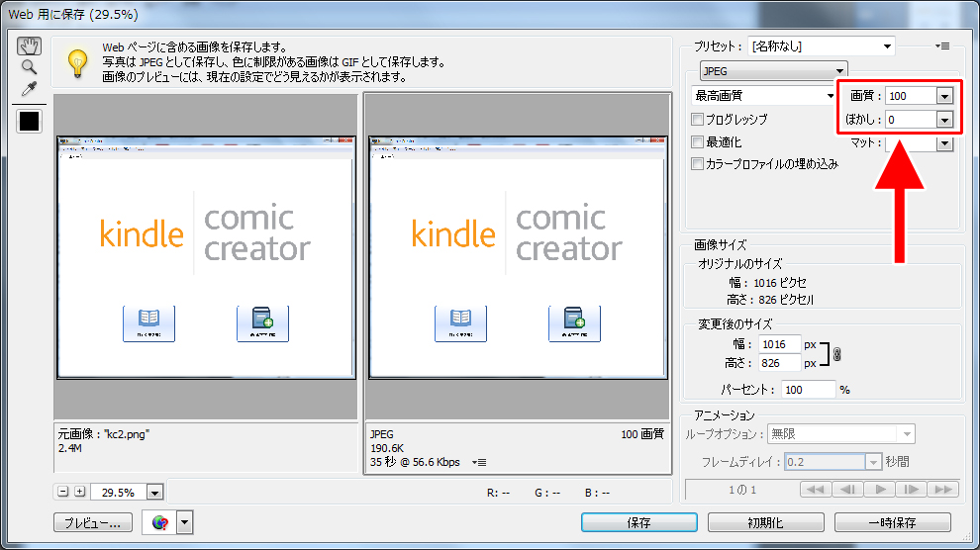This screenshot has width=980, height=550.
Task: Click the 保存 button
Action: pyautogui.click(x=639, y=522)
